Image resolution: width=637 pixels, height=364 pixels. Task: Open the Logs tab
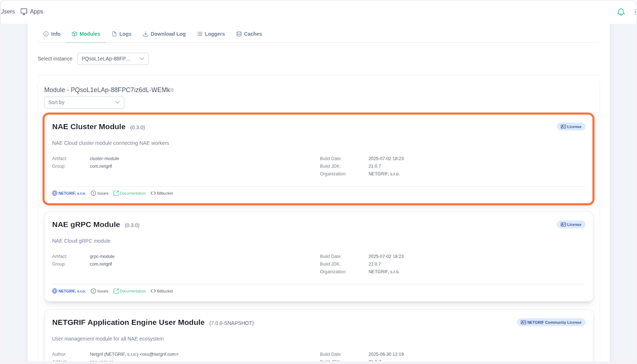point(122,34)
